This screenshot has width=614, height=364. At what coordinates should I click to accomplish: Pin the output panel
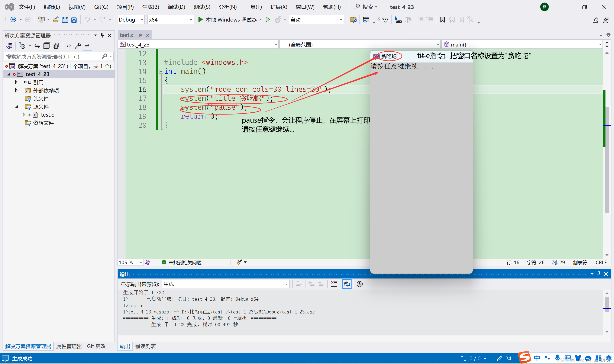click(x=599, y=274)
